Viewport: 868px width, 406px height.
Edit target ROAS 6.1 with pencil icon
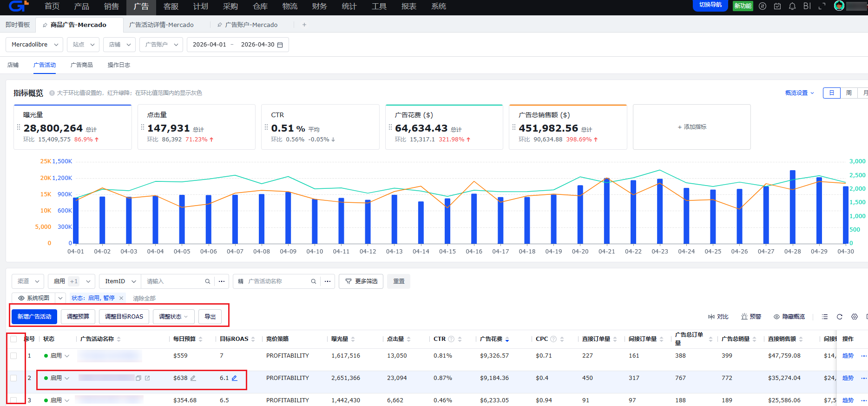coord(235,378)
